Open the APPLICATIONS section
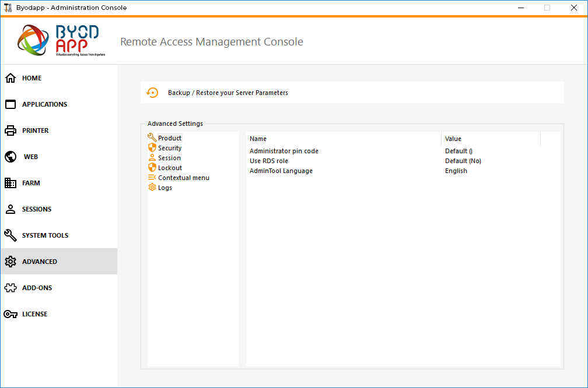The height and width of the screenshot is (388, 588). 59,104
